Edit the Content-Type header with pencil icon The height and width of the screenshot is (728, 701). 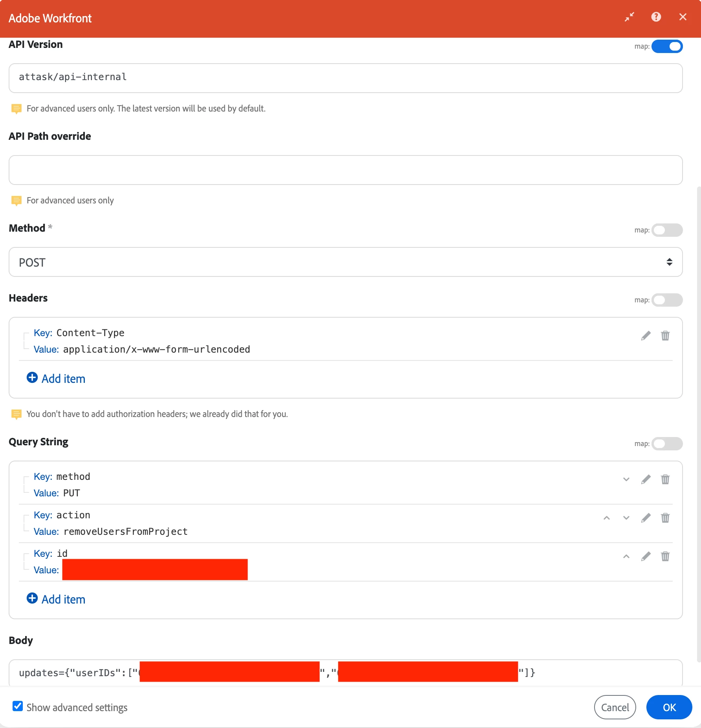click(x=646, y=336)
